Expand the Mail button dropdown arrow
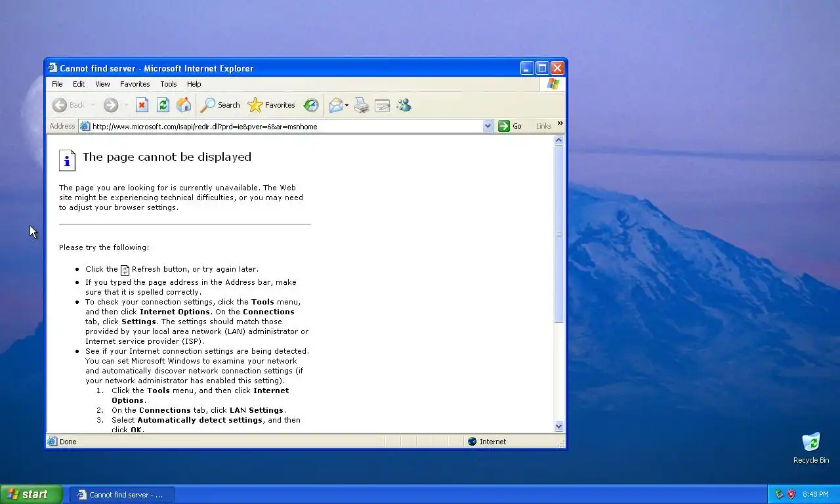The width and height of the screenshot is (840, 504). [346, 105]
